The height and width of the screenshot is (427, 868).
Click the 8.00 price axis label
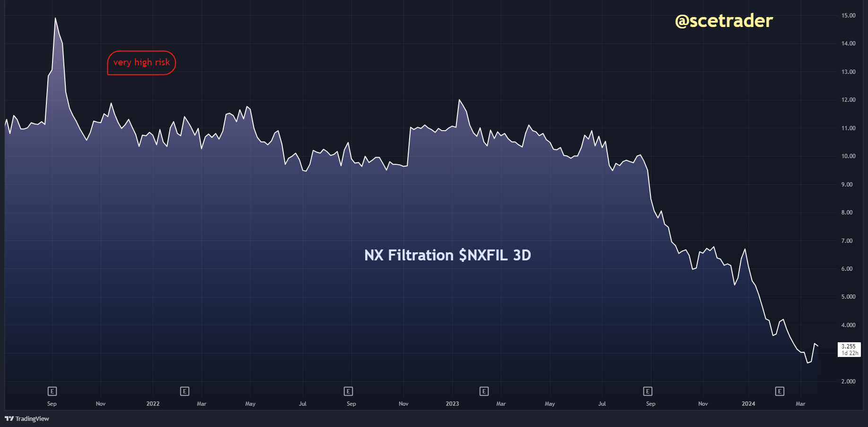click(x=847, y=213)
